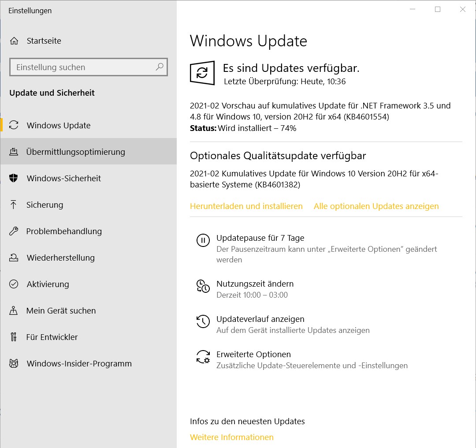Image resolution: width=476 pixels, height=448 pixels.
Task: Open Für Entwickler settings
Action: click(x=88, y=337)
